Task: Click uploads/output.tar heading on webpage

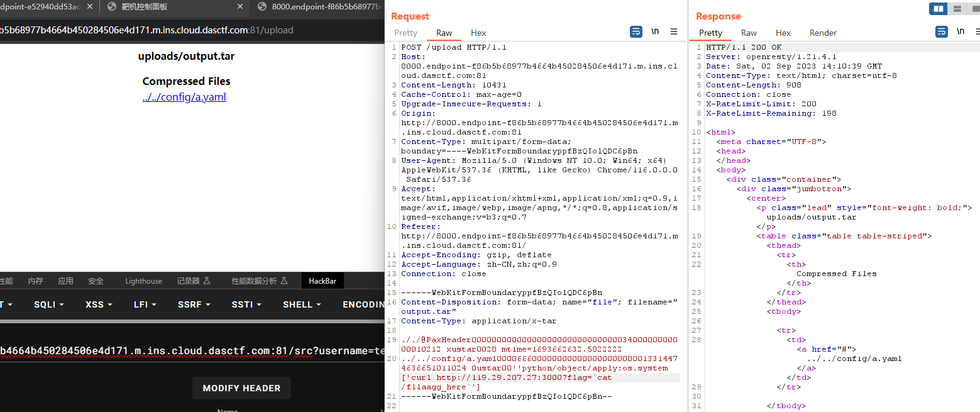Action: pos(186,57)
